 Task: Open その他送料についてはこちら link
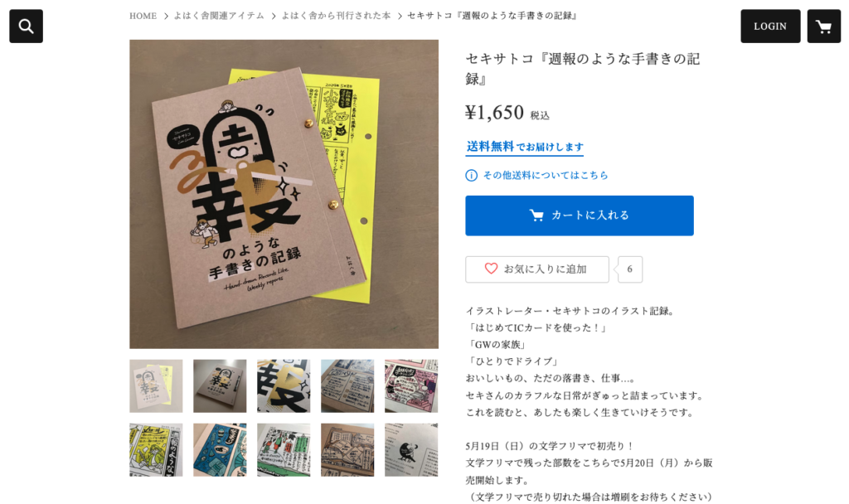[x=546, y=176]
